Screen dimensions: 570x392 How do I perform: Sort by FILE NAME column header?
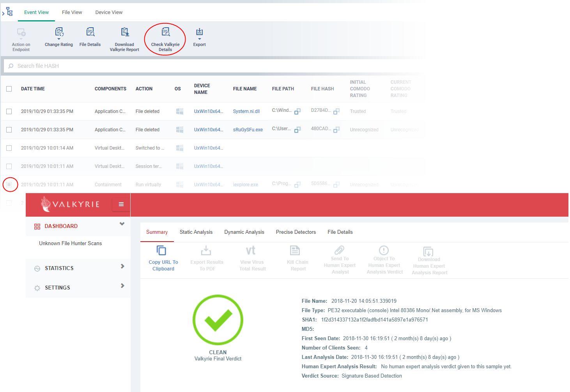(245, 89)
